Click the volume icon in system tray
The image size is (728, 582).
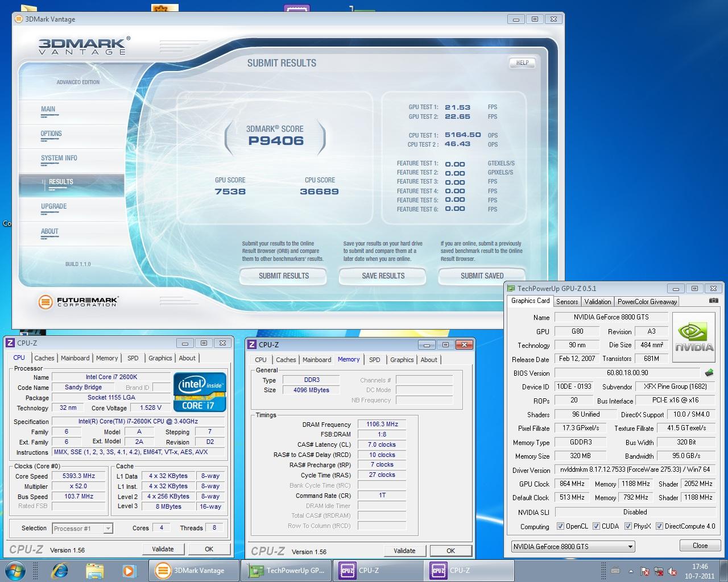tap(672, 571)
